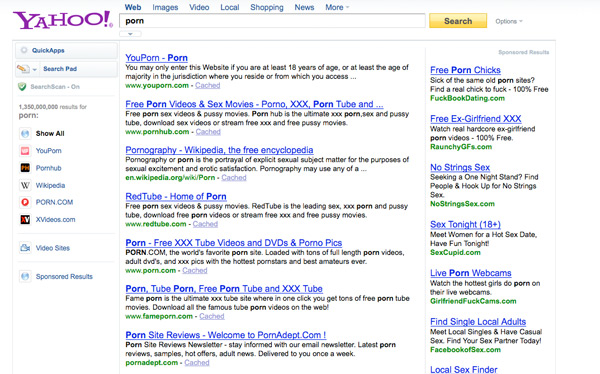Select Sponsored Results filter in sidebar
The image size is (600, 374).
64,276
